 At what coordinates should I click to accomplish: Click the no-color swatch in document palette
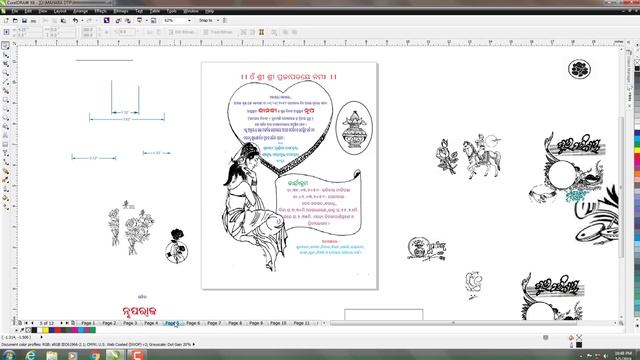pyautogui.click(x=28, y=330)
